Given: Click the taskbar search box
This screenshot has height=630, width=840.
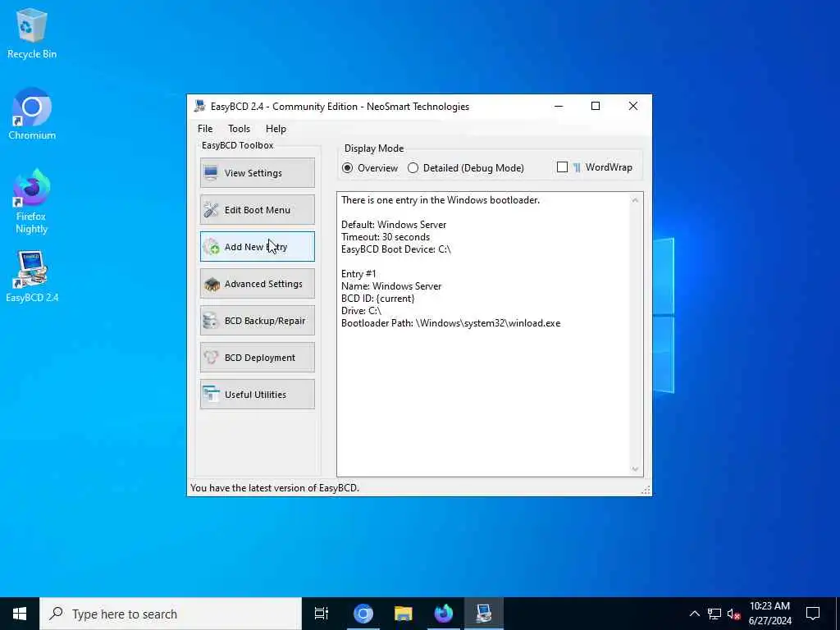Looking at the screenshot, I should tap(171, 614).
